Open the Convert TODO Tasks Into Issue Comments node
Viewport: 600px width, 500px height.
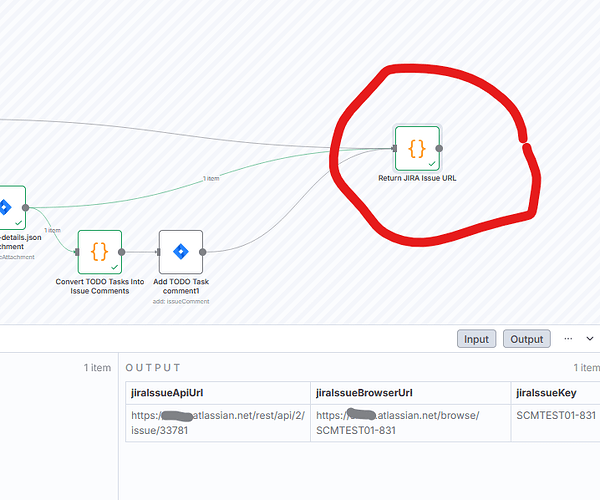100,252
